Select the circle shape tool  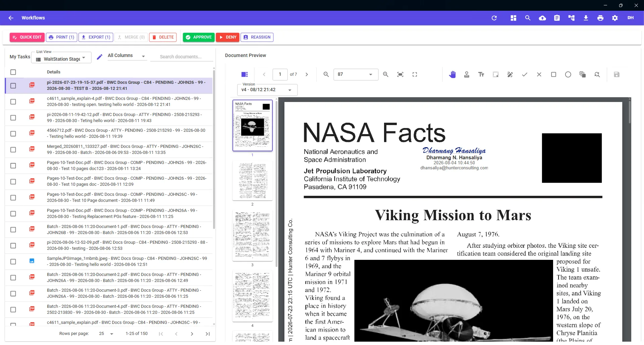coord(568,74)
